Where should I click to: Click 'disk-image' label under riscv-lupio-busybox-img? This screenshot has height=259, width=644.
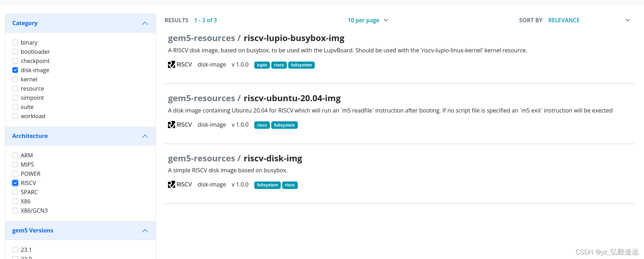212,64
